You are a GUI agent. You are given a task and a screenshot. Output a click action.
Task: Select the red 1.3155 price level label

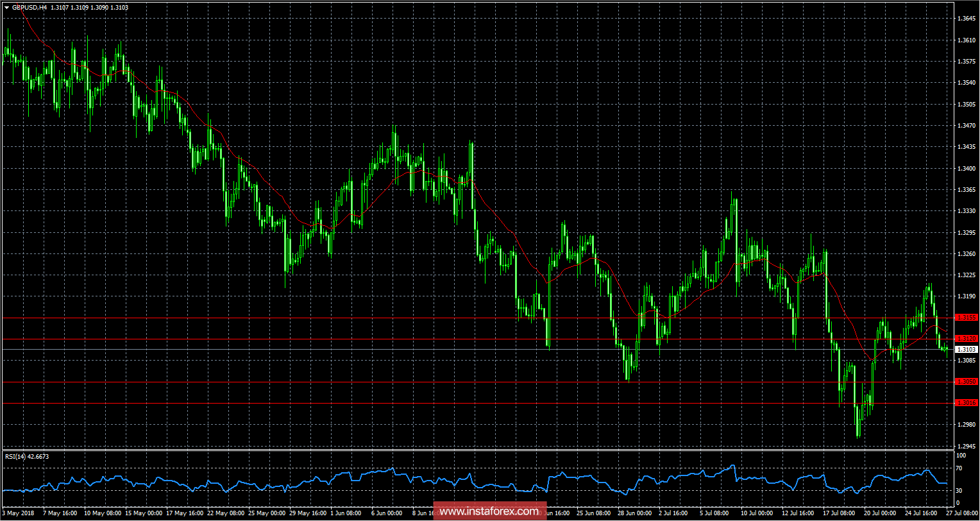[966, 318]
